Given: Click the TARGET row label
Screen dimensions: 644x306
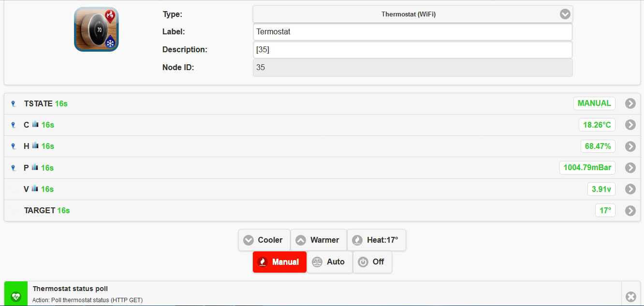Looking at the screenshot, I should (x=40, y=210).
